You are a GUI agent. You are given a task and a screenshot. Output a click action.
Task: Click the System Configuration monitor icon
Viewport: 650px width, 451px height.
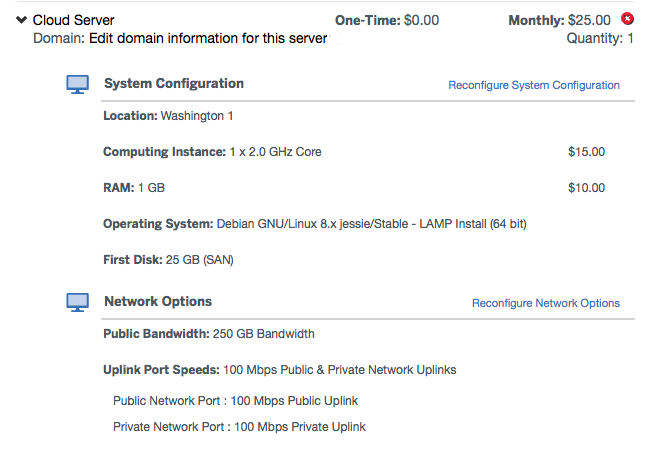coord(78,85)
